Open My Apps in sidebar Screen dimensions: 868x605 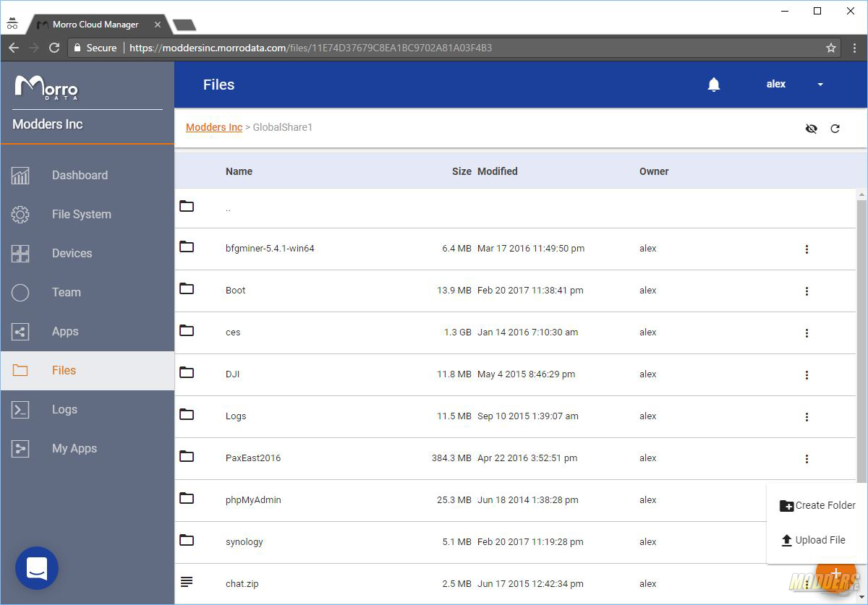[x=87, y=448]
